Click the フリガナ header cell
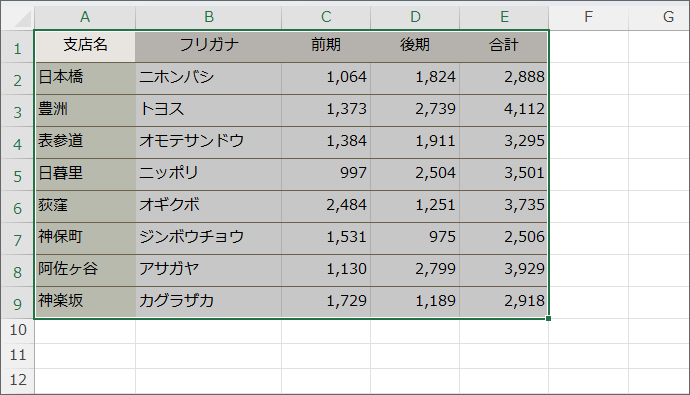The height and width of the screenshot is (395, 690). 209,46
